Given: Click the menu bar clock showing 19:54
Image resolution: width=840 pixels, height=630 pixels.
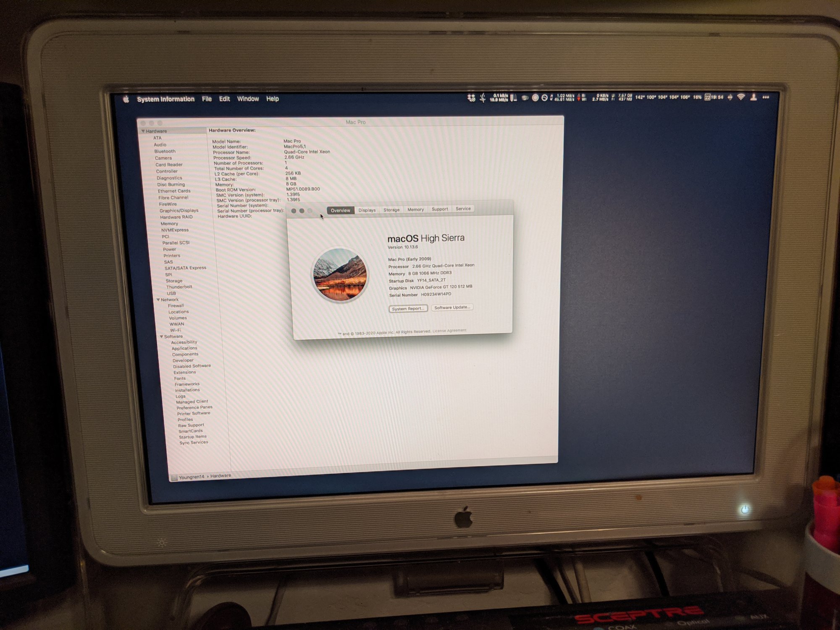Looking at the screenshot, I should [717, 97].
